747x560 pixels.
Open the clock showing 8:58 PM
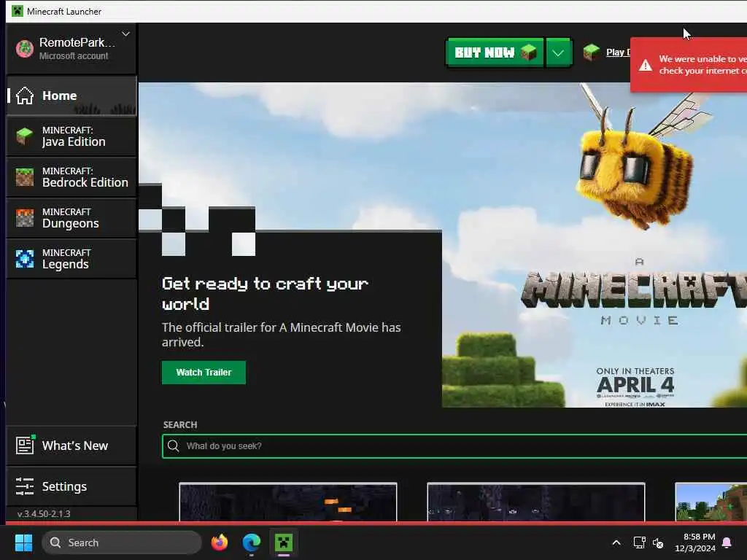(695, 542)
